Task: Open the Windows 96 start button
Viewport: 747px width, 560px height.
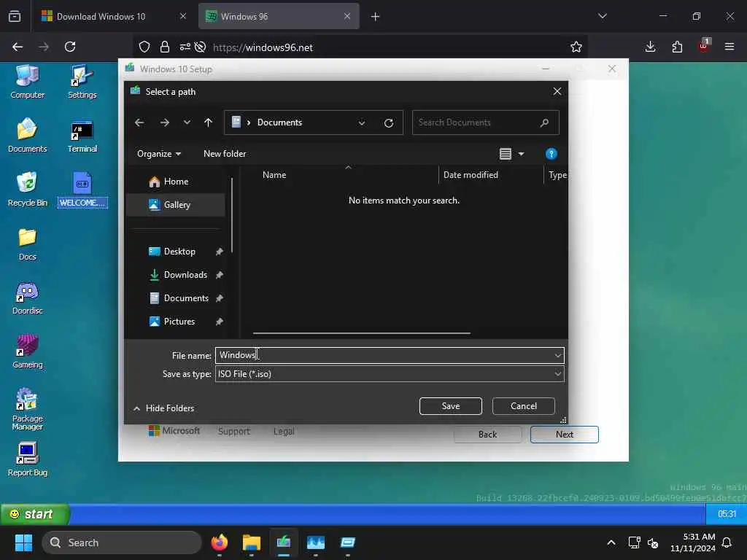Action: click(x=35, y=514)
